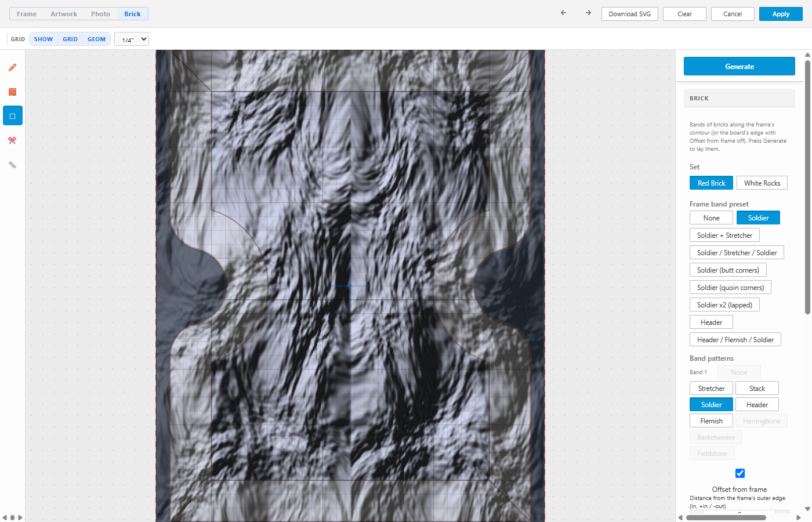
Task: Select Soldier x2 (lapped) preset
Action: (724, 304)
